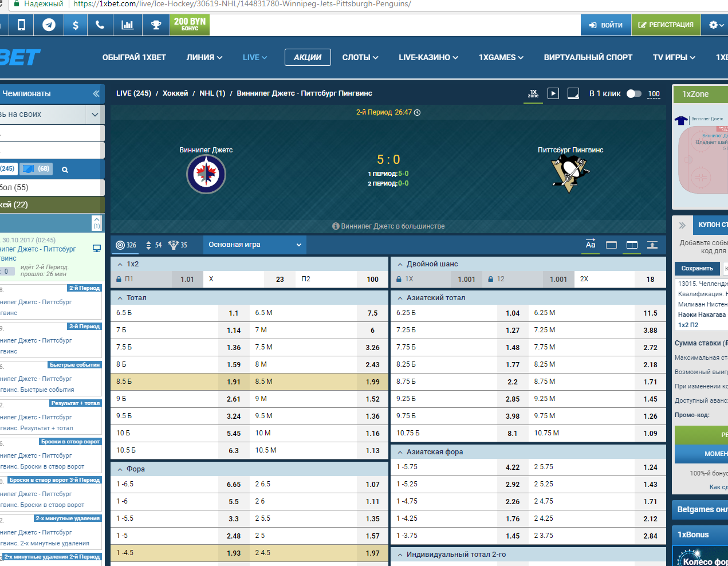Click the monitor icon next to Jets match
The image size is (728, 566).
tap(97, 248)
